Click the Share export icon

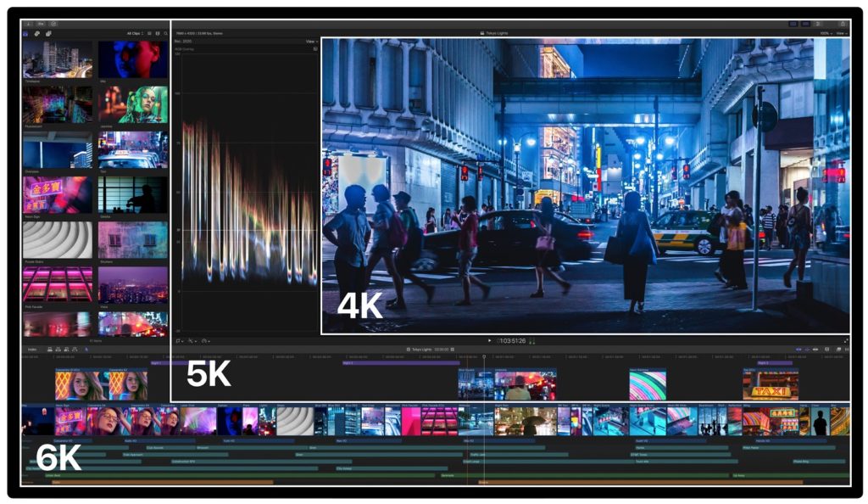point(842,24)
